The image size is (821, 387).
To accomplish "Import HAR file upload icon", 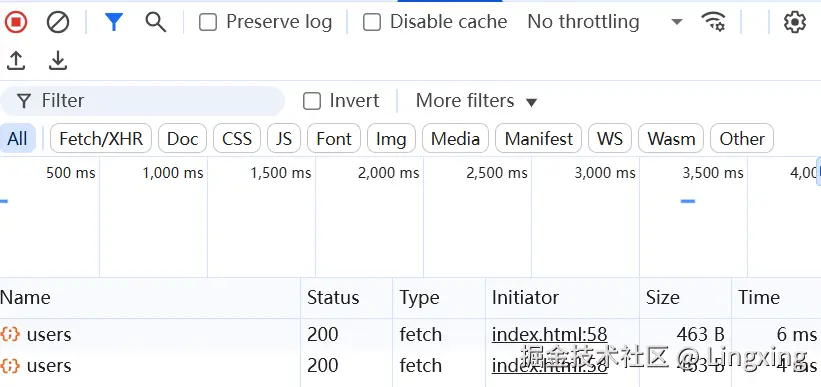I will point(16,60).
